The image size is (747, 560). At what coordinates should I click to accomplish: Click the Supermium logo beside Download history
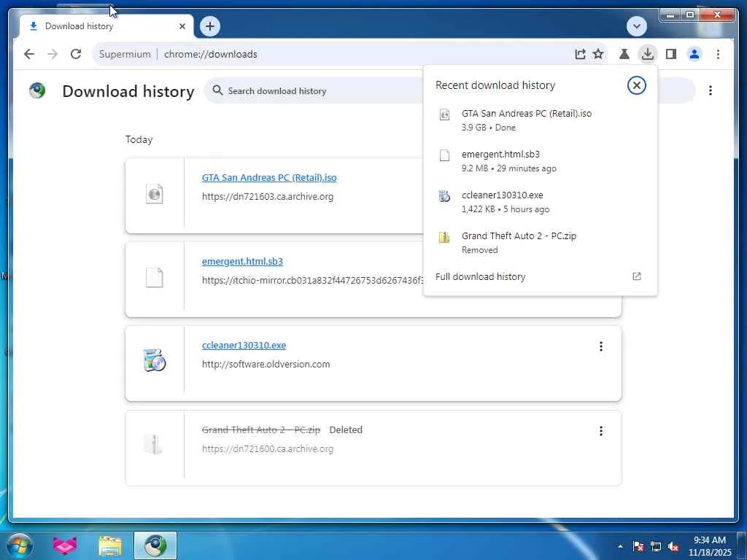coord(37,90)
